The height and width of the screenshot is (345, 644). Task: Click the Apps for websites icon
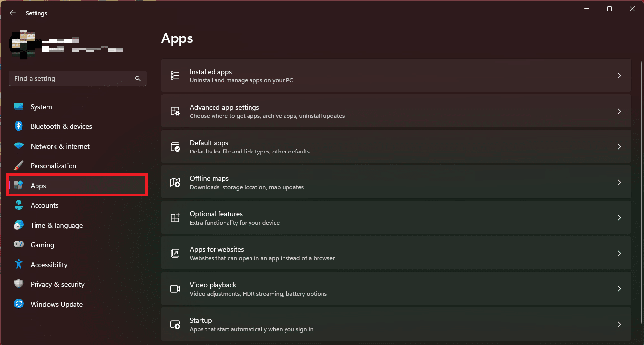[x=175, y=253]
